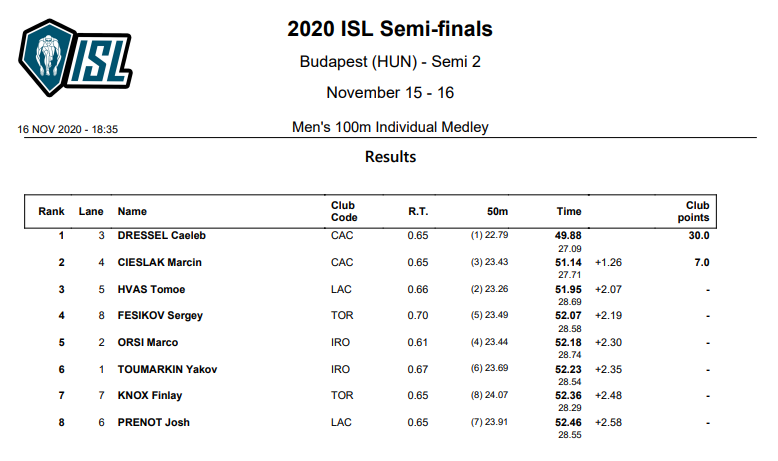Select KNOX Finlay's name

click(150, 395)
